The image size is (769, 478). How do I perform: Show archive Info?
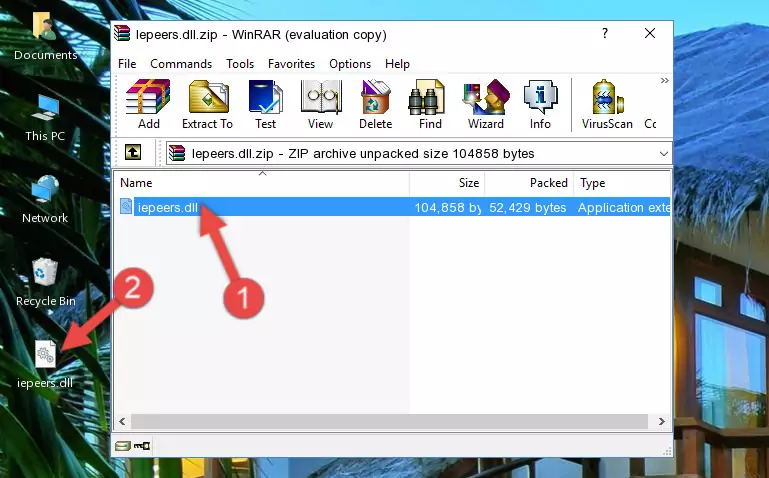point(540,104)
